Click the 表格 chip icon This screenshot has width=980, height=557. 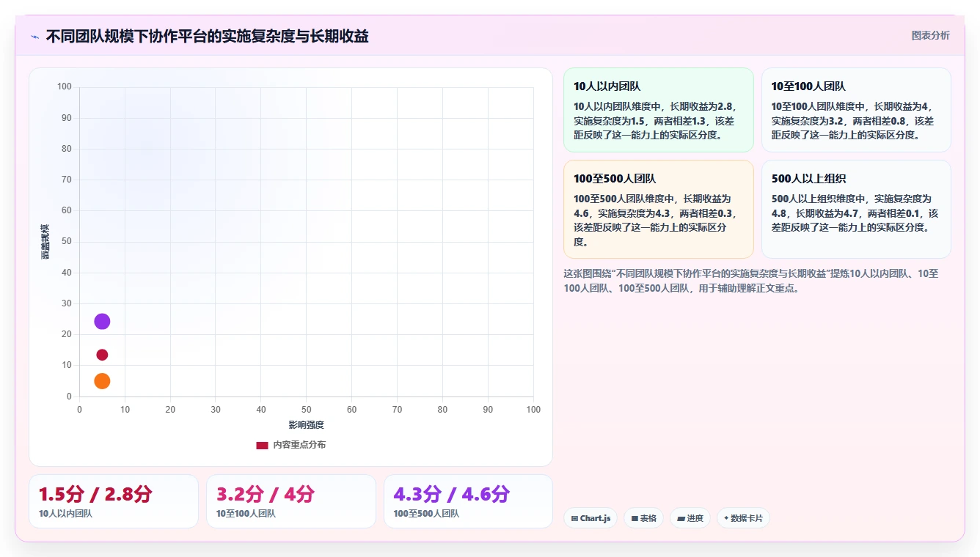pyautogui.click(x=635, y=518)
